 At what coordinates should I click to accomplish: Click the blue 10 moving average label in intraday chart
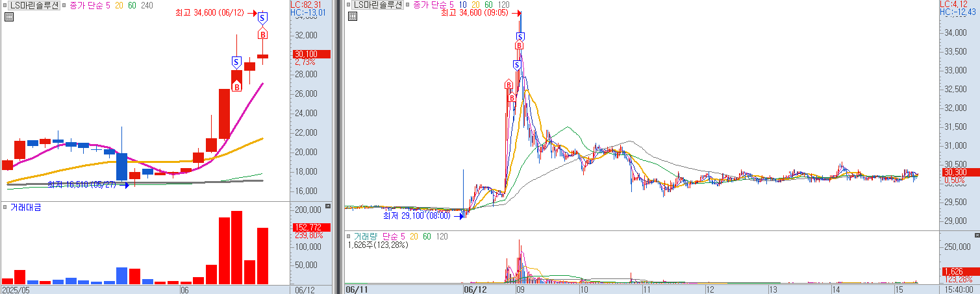pyautogui.click(x=462, y=5)
